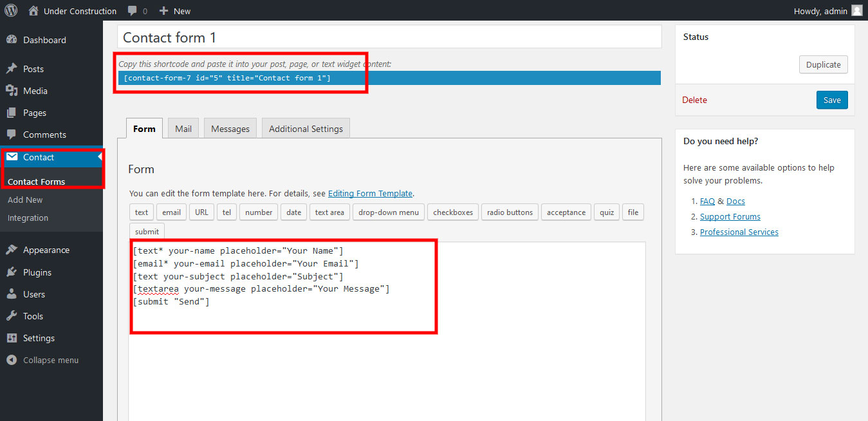Select the Media icon in sidebar
868x421 pixels.
[x=12, y=91]
